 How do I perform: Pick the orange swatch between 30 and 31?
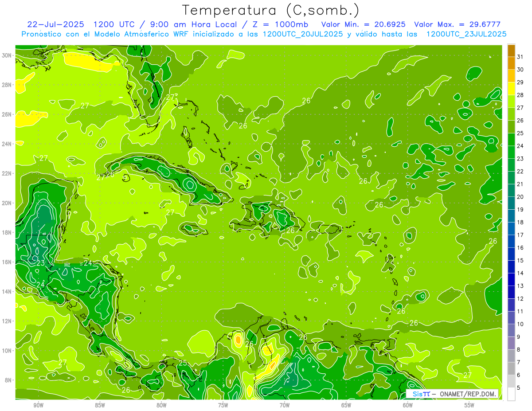coord(511,63)
